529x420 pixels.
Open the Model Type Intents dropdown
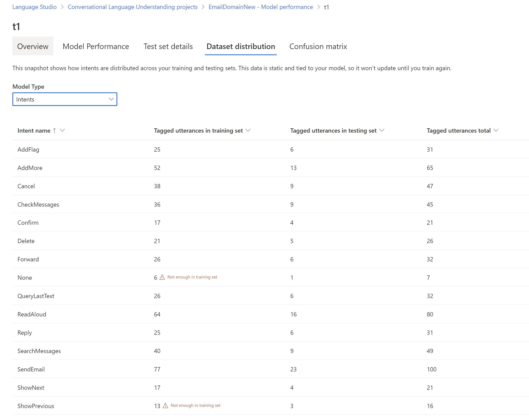click(x=65, y=99)
